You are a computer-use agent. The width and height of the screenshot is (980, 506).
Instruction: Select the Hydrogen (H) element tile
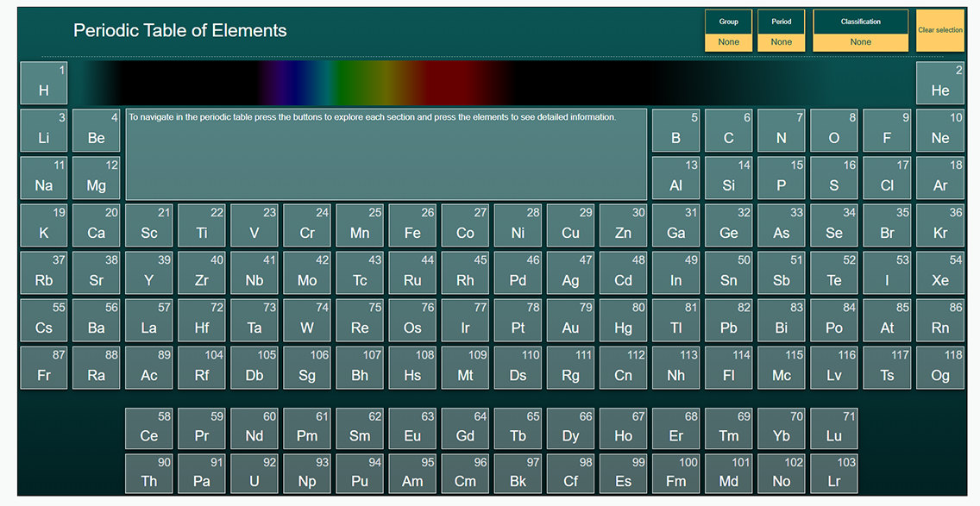pyautogui.click(x=44, y=83)
